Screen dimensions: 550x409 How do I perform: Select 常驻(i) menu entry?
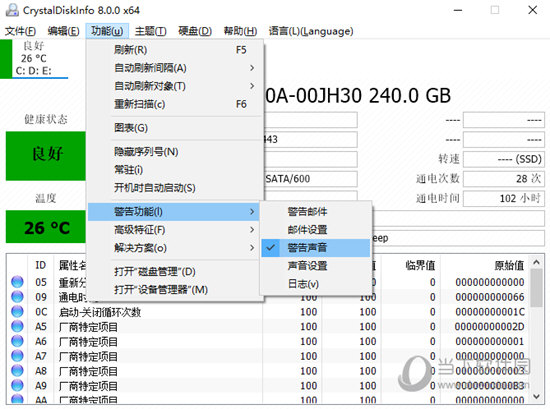[x=175, y=170]
